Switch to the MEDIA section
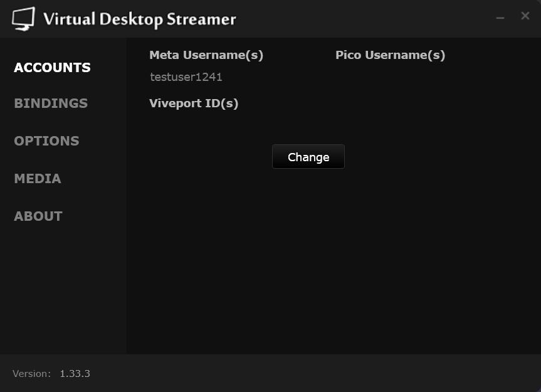541x392 pixels. (38, 179)
